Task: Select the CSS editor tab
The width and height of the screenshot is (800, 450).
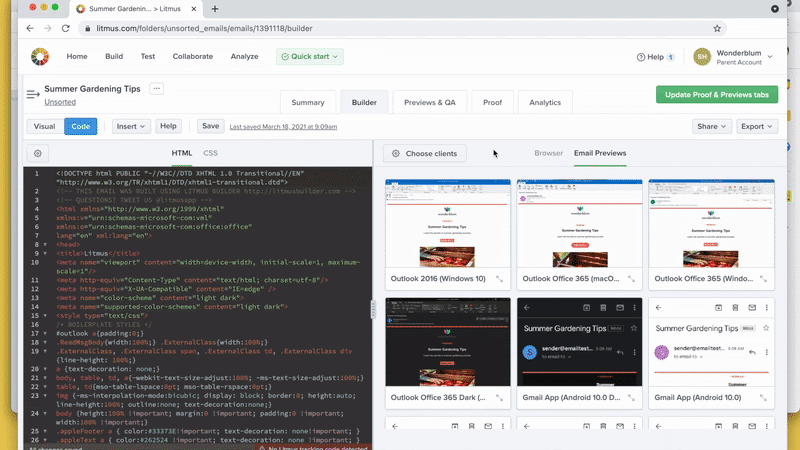Action: coord(210,153)
